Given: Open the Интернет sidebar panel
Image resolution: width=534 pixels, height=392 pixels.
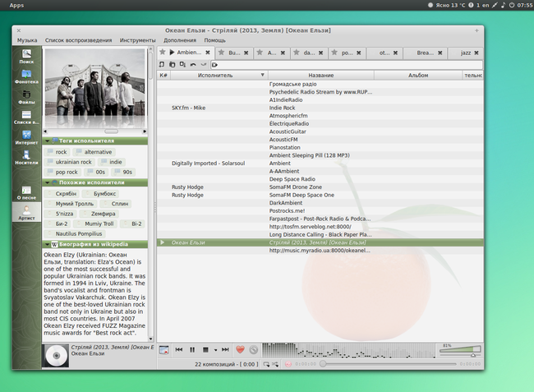Looking at the screenshot, I should 26,136.
